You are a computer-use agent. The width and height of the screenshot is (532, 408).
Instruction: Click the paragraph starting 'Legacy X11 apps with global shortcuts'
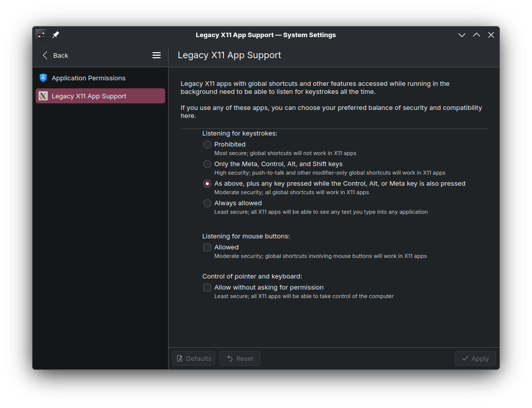315,88
